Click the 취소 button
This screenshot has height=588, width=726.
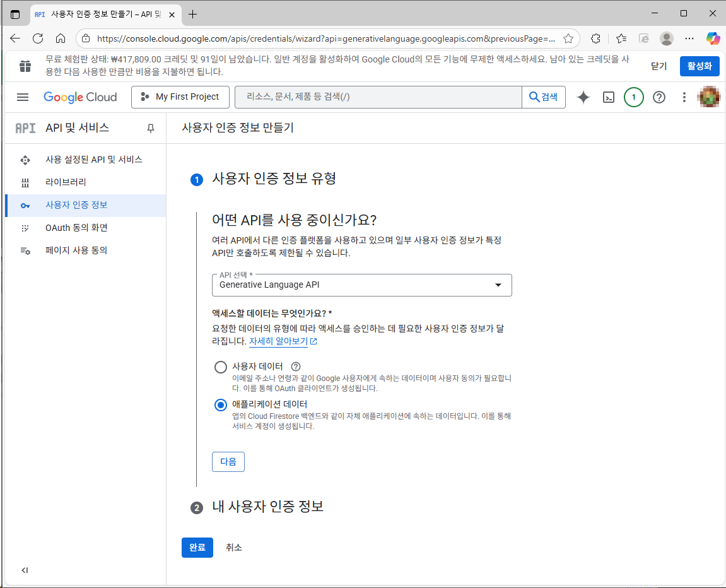[x=234, y=547]
